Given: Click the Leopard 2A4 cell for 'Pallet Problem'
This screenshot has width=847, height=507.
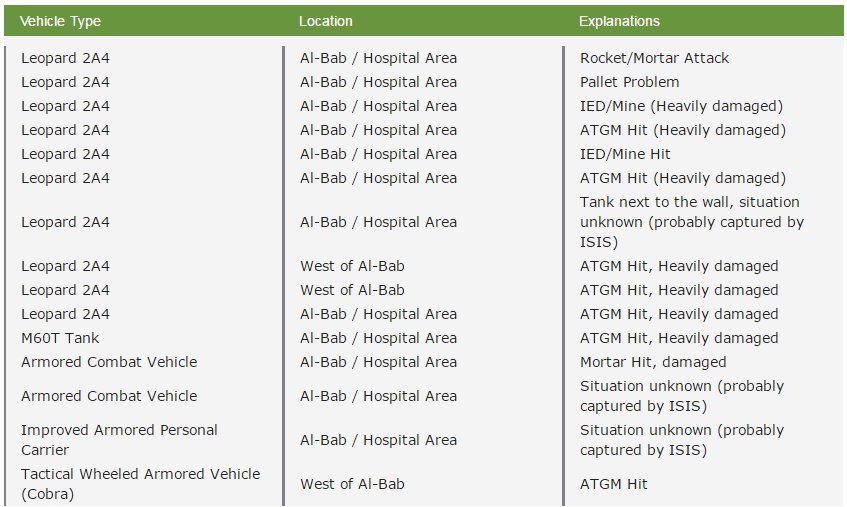Looking at the screenshot, I should [x=65, y=82].
